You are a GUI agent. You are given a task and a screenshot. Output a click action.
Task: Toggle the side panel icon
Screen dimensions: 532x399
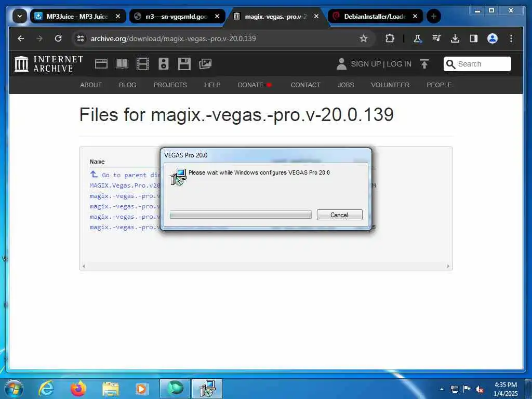474,38
